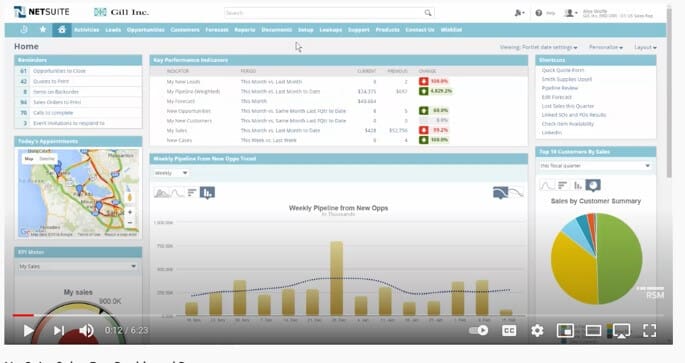Screen dimensions: 685x363
Task: Open Sales Orders to Print reminder
Action: pos(57,102)
